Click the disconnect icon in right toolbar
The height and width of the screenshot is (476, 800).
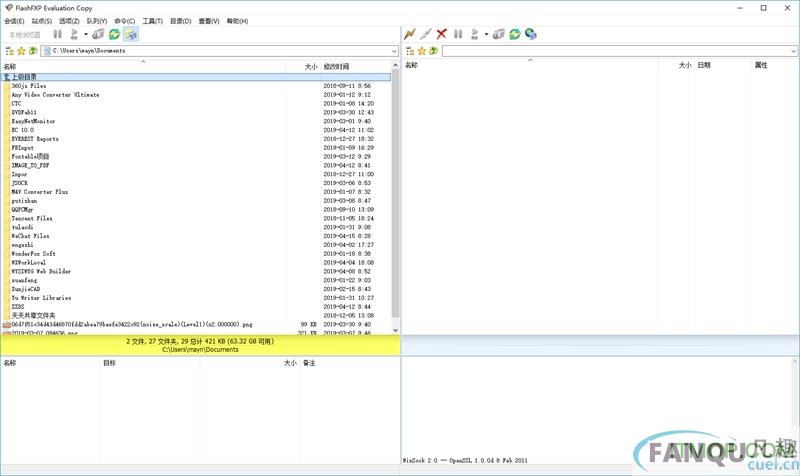tap(426, 34)
